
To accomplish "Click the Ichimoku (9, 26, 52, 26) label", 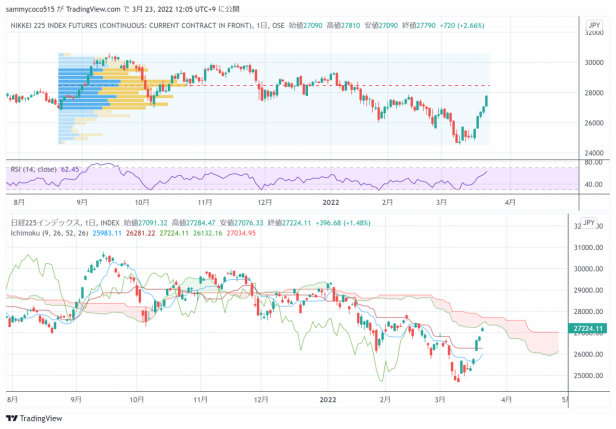I will pos(49,233).
